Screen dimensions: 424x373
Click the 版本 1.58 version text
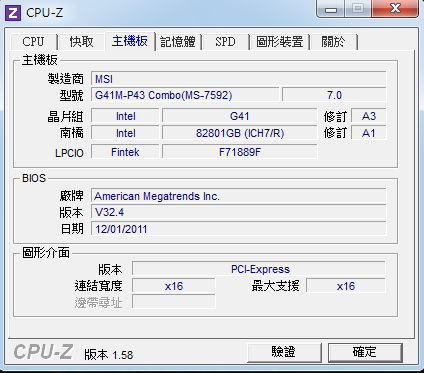(109, 355)
